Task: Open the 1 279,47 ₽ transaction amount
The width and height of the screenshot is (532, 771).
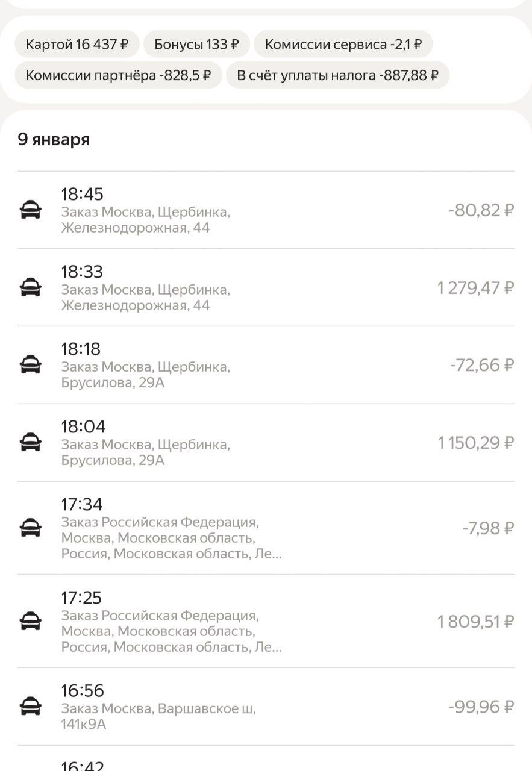Action: coord(475,288)
